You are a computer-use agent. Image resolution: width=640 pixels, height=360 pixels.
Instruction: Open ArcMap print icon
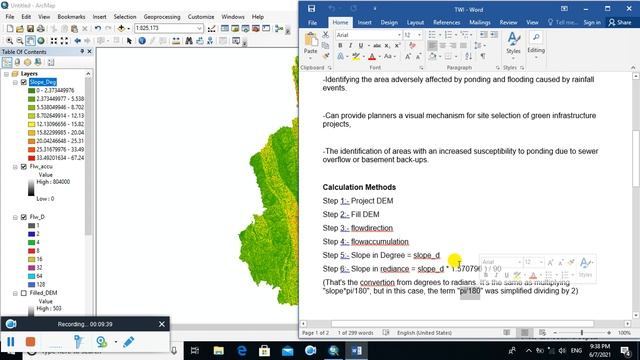41,29
